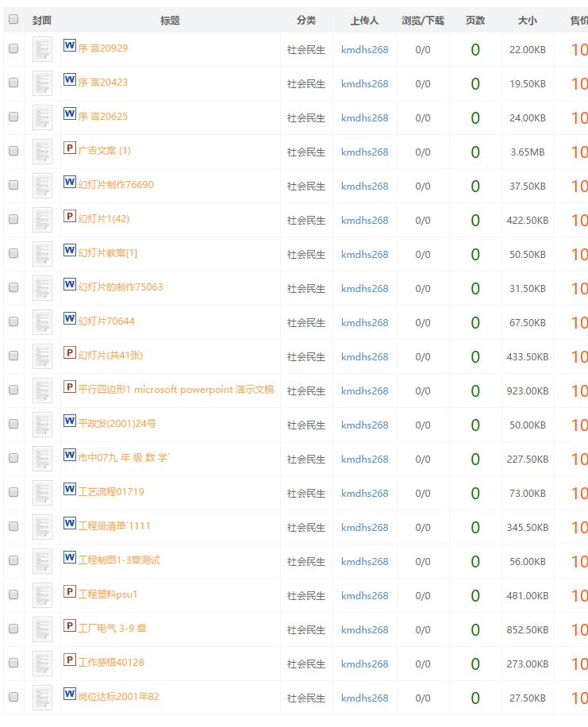Click the PowerPoint icon beside 广告文案 (1)
Viewport: 588px width, 727px height.
click(70, 148)
